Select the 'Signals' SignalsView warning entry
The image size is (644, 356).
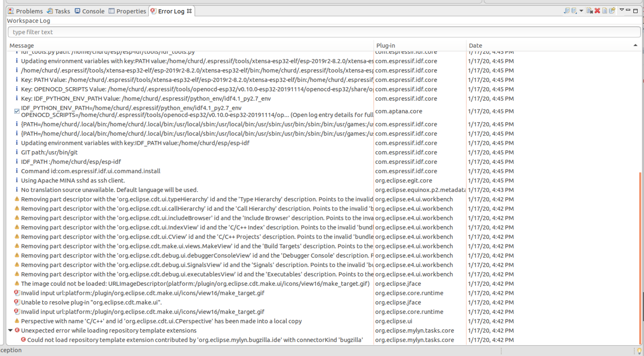point(197,265)
